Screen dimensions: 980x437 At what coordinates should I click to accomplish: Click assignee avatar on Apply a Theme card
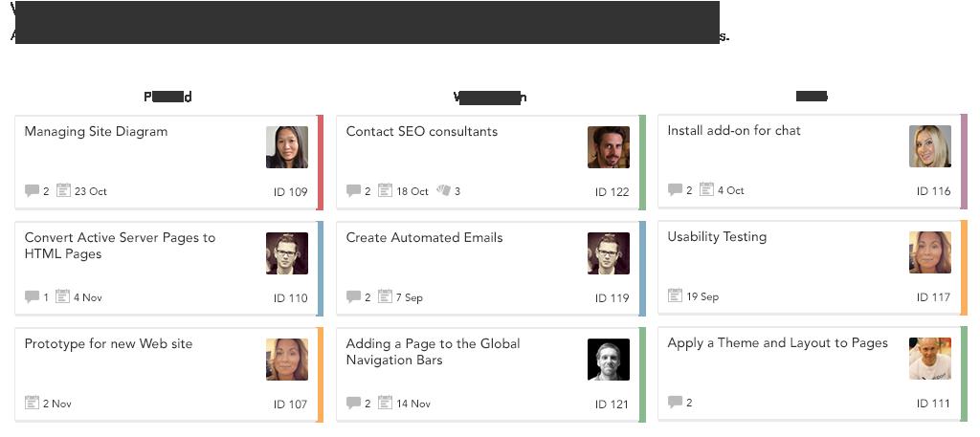[930, 359]
